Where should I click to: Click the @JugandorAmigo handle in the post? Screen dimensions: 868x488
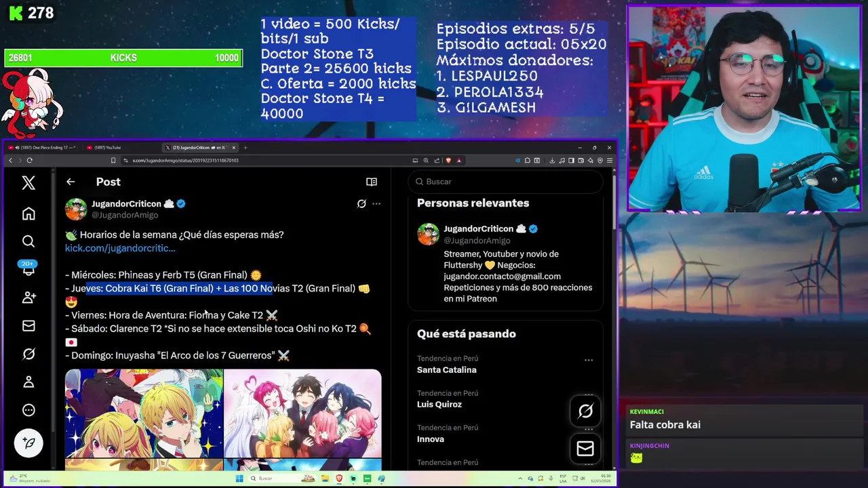(x=125, y=215)
